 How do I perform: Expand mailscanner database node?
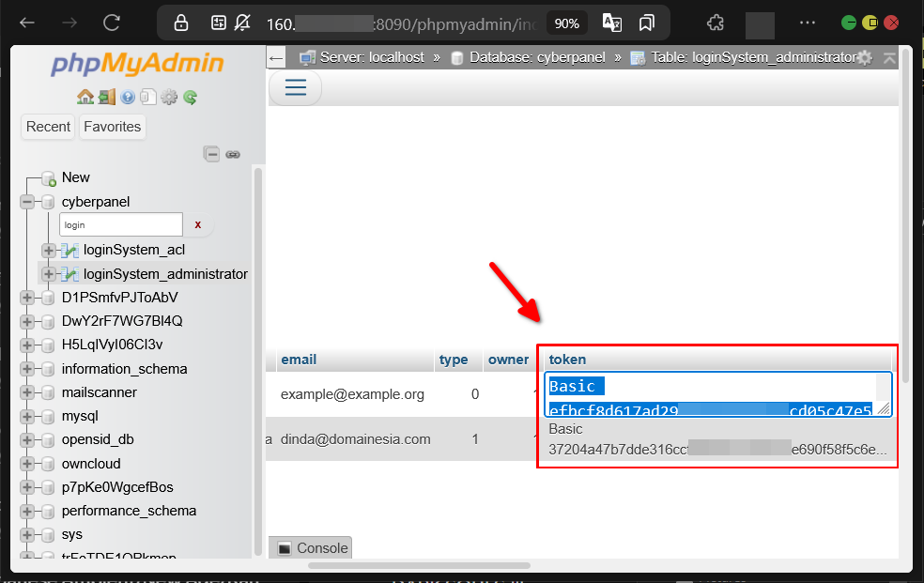[26, 392]
